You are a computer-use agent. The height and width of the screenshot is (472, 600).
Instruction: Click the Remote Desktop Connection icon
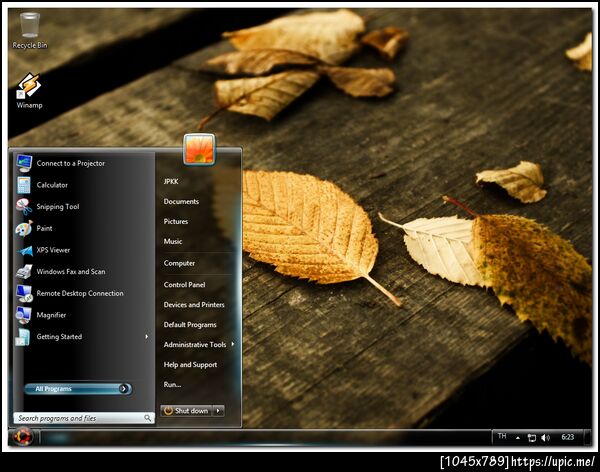click(24, 294)
